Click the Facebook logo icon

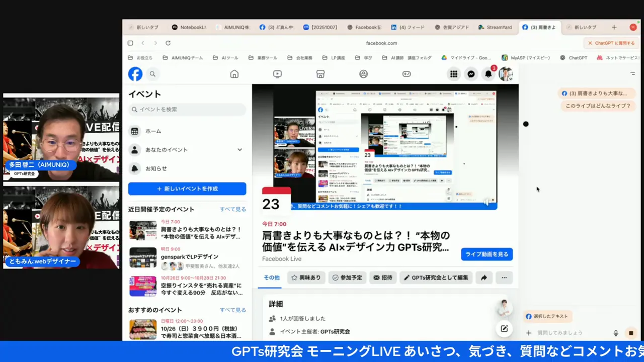[x=135, y=74]
